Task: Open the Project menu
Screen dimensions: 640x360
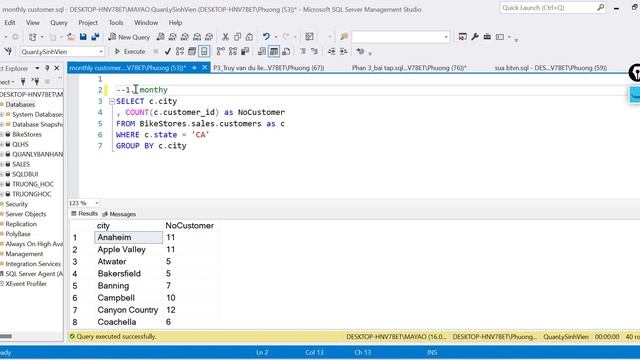Action: coord(88,23)
